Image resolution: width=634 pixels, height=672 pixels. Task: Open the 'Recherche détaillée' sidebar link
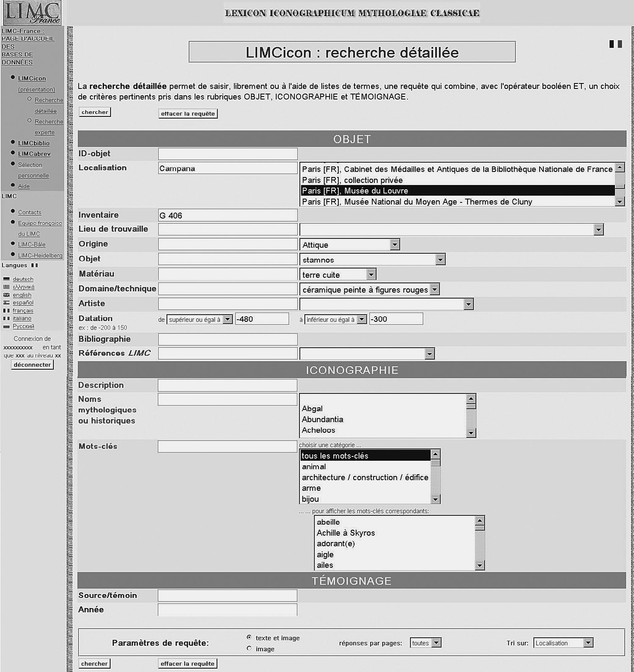coord(49,105)
